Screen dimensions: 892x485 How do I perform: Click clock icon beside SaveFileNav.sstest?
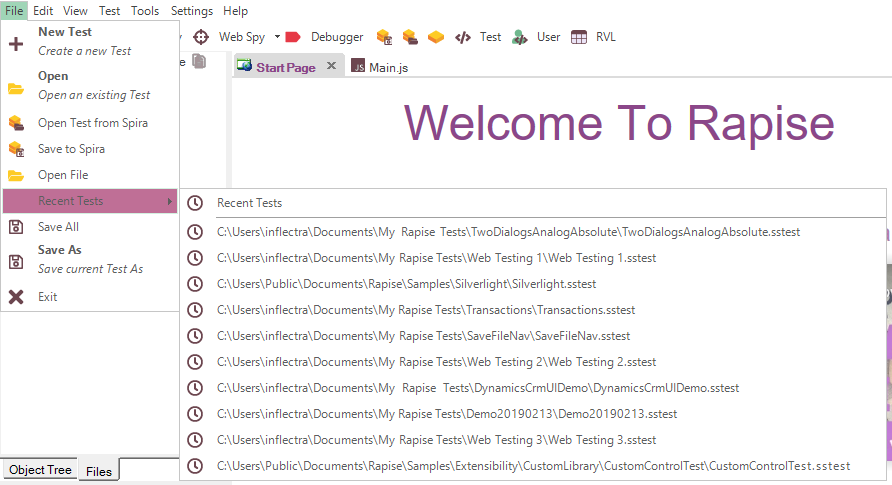(195, 336)
